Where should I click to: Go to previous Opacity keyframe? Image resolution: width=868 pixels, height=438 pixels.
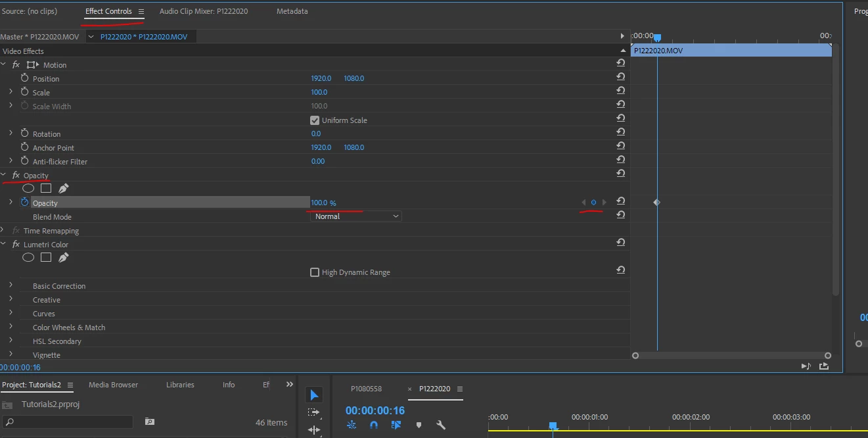583,203
